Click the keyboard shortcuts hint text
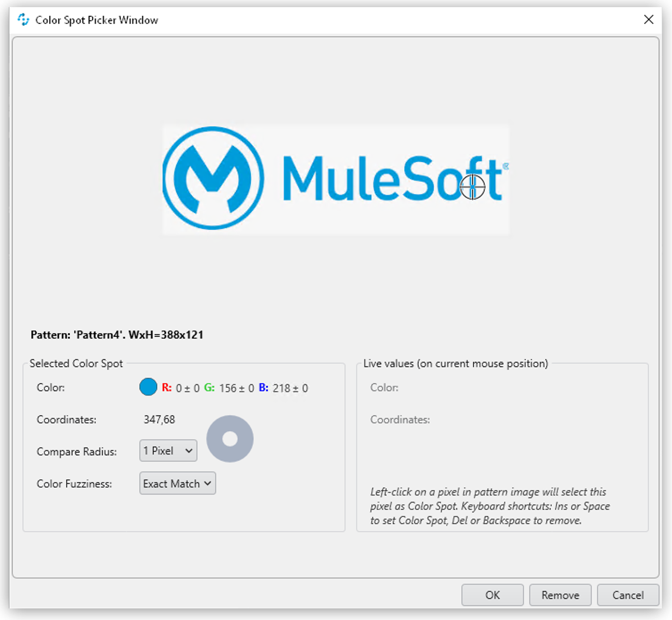This screenshot has width=672, height=620. [x=489, y=506]
